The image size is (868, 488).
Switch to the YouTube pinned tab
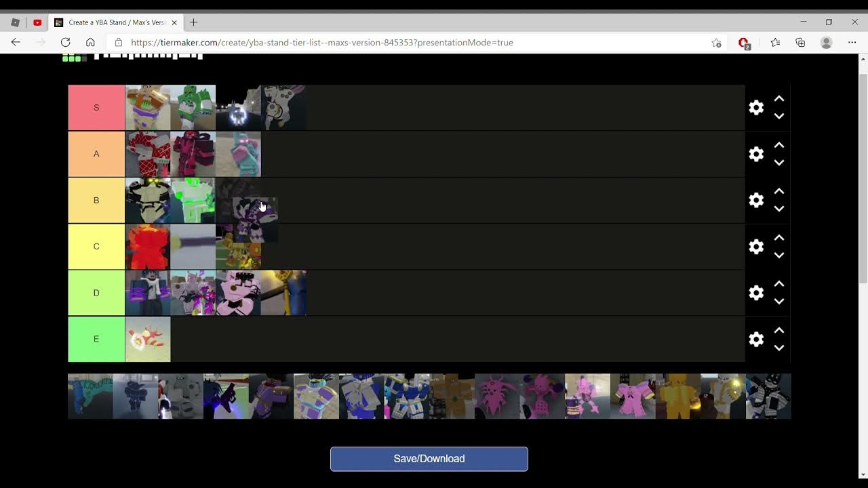tap(37, 22)
